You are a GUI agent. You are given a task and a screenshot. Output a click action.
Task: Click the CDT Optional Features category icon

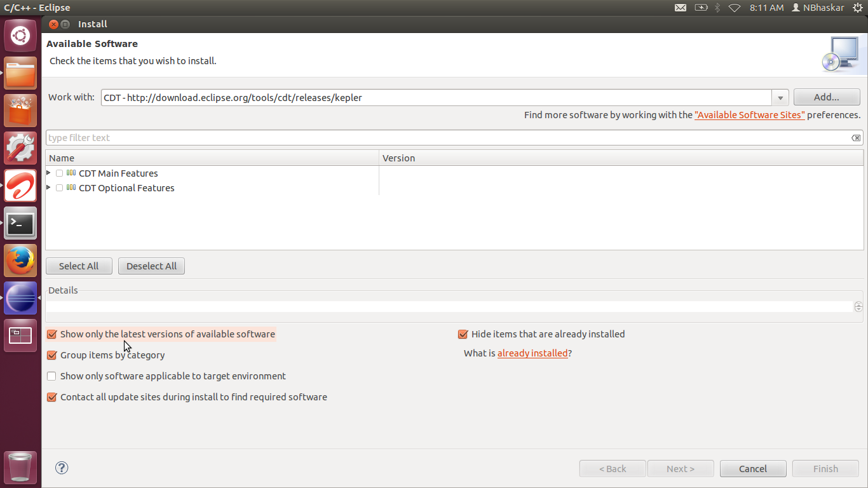(x=71, y=187)
